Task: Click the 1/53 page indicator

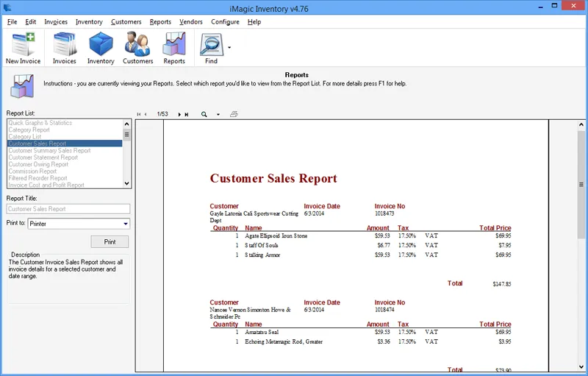Action: pyautogui.click(x=162, y=114)
